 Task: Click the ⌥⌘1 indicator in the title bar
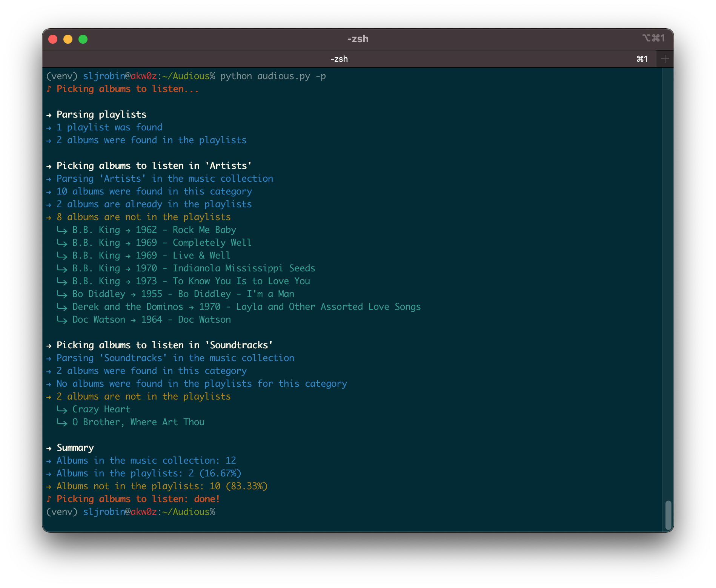click(653, 38)
